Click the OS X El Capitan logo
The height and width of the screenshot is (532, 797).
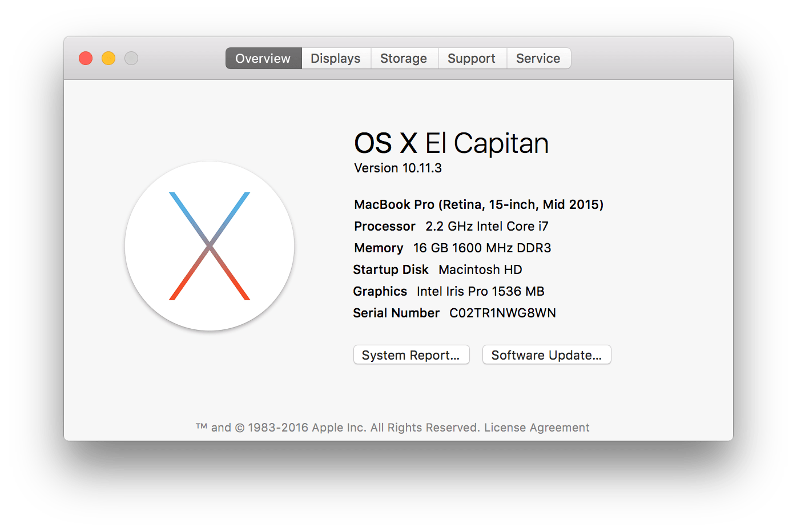tap(210, 246)
